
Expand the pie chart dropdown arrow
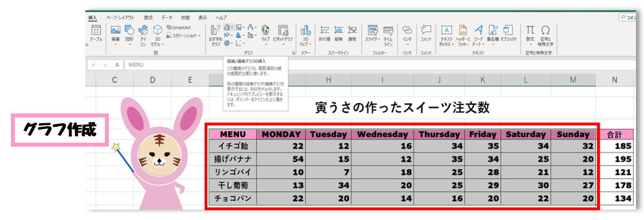click(x=232, y=43)
